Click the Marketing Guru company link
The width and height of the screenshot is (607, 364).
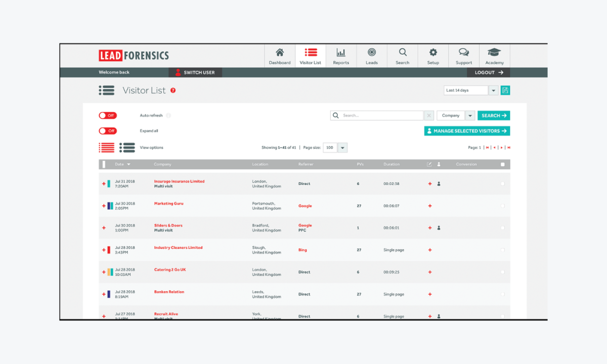[x=168, y=203]
